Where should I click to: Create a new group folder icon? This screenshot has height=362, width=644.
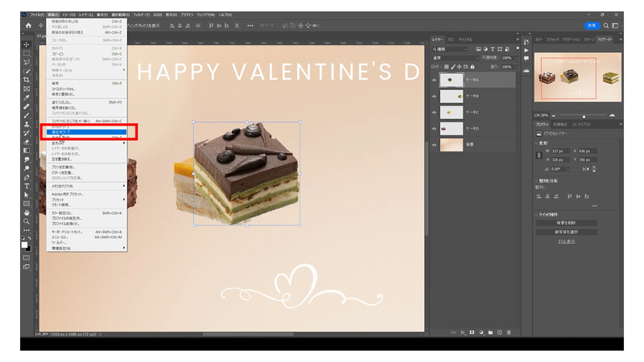(490, 332)
